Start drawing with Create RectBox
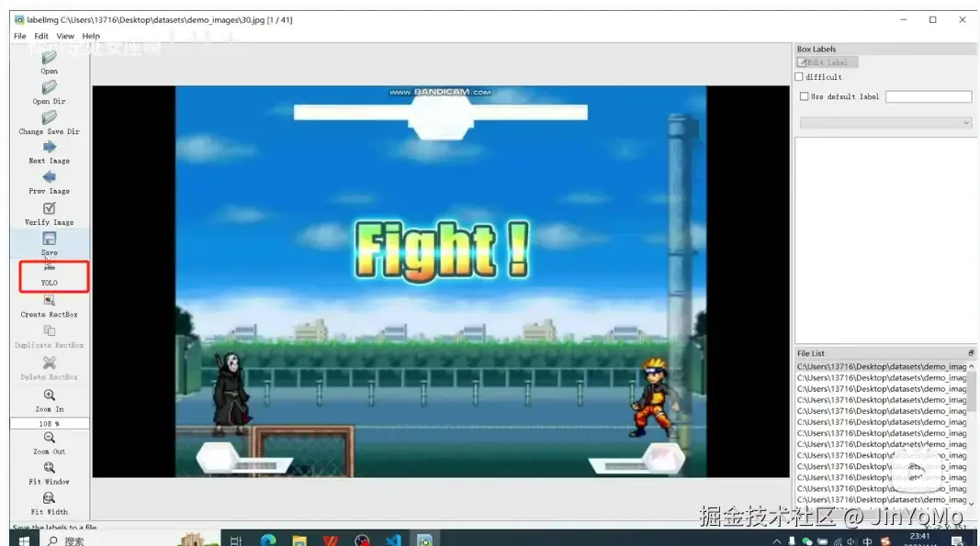The width and height of the screenshot is (980, 546). tap(49, 306)
